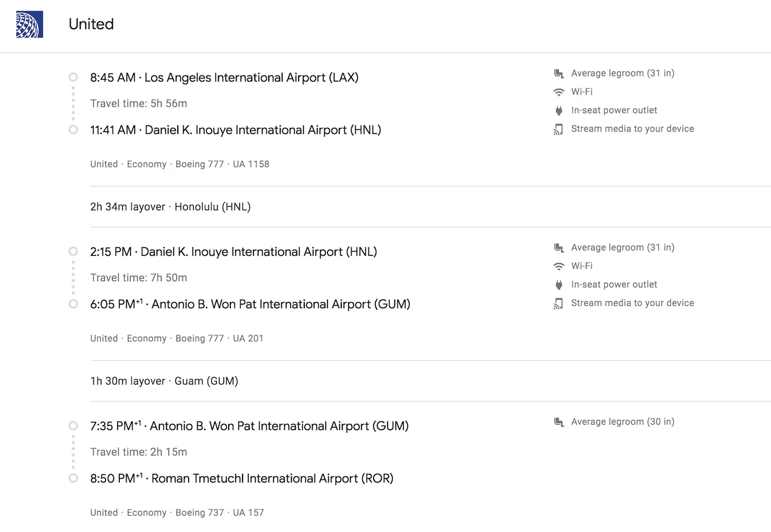771x532 pixels.
Task: Click the flight details line ending in UA 201
Action: click(177, 338)
